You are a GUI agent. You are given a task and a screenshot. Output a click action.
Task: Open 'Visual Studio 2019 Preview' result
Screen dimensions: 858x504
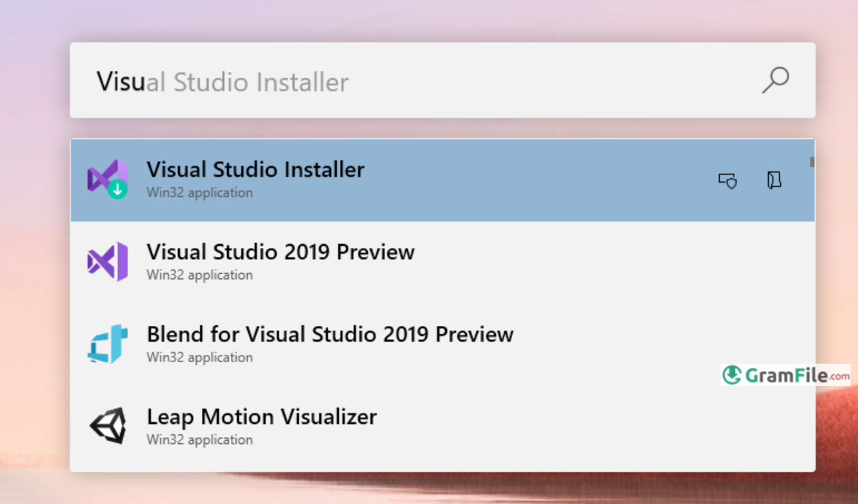coord(442,262)
